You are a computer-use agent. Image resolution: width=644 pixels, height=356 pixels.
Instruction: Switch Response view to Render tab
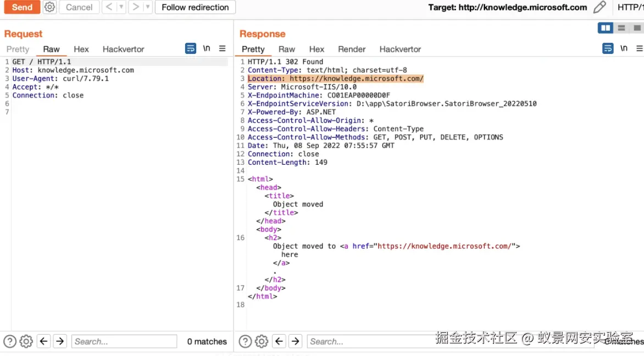point(352,49)
